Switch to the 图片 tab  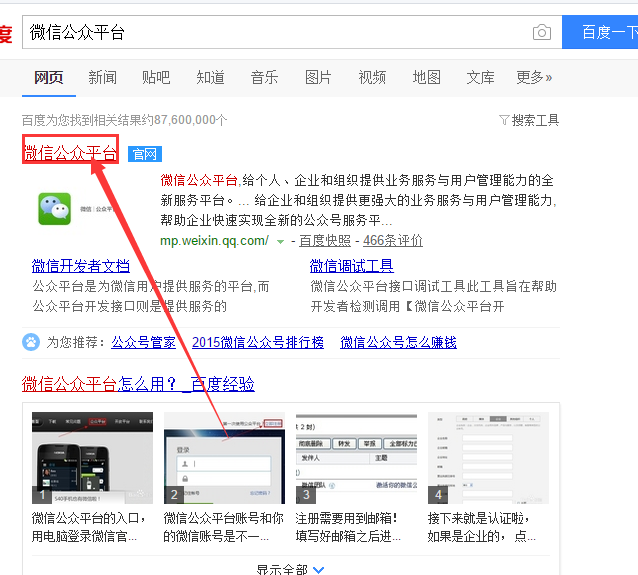pyautogui.click(x=318, y=77)
